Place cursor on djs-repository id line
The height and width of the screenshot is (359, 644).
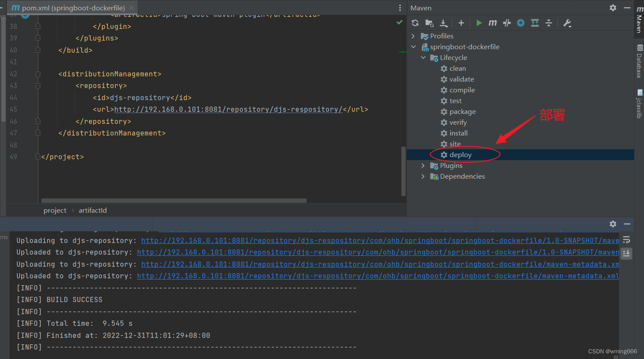(142, 98)
